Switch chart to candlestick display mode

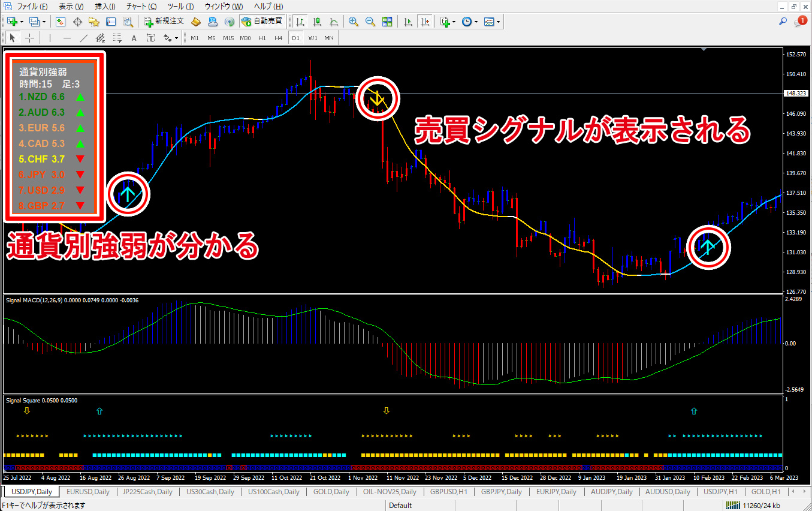[x=317, y=22]
